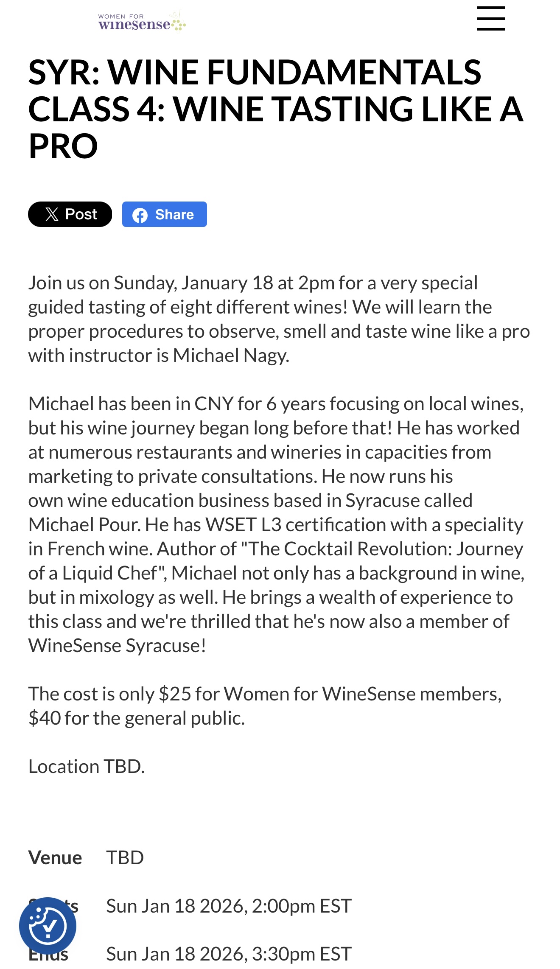Click the X logo on Post button
Screen dimensions: 560x969
52,215
